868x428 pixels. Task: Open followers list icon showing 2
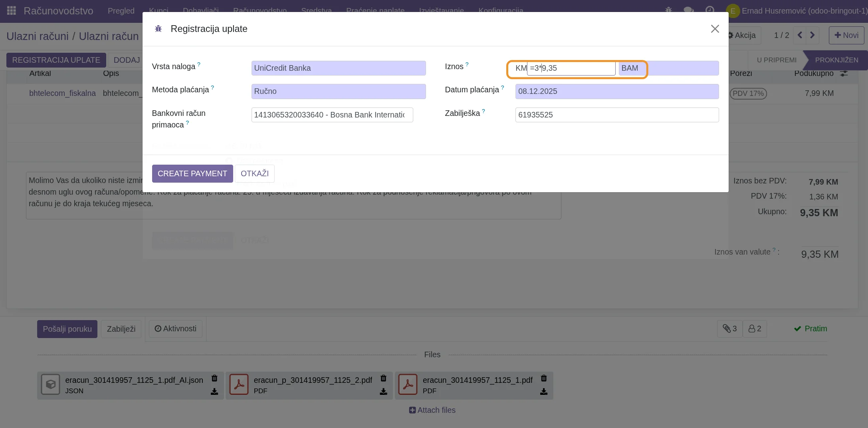[x=754, y=328]
